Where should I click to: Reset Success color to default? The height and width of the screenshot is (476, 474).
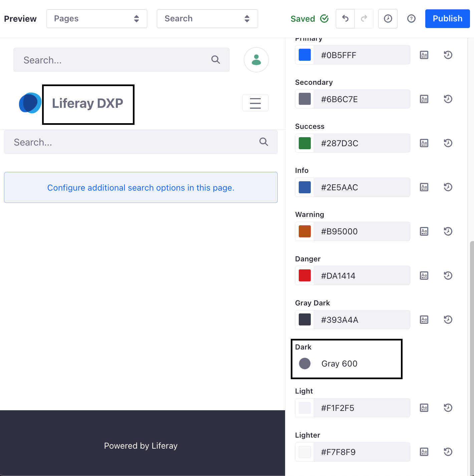448,143
